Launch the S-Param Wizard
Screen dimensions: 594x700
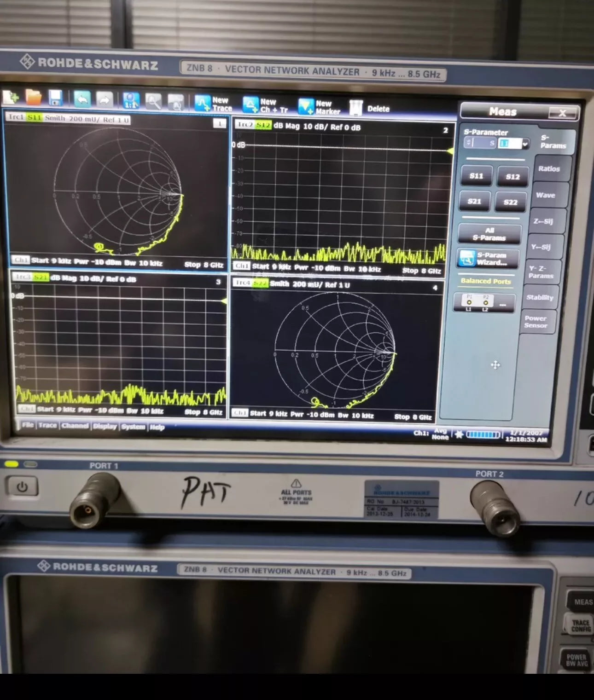point(488,259)
